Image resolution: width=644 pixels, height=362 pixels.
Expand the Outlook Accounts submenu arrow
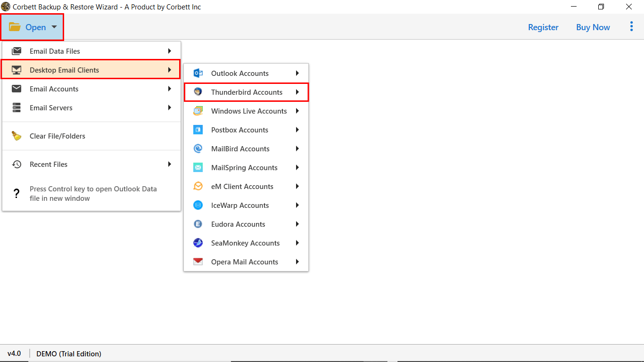[297, 73]
